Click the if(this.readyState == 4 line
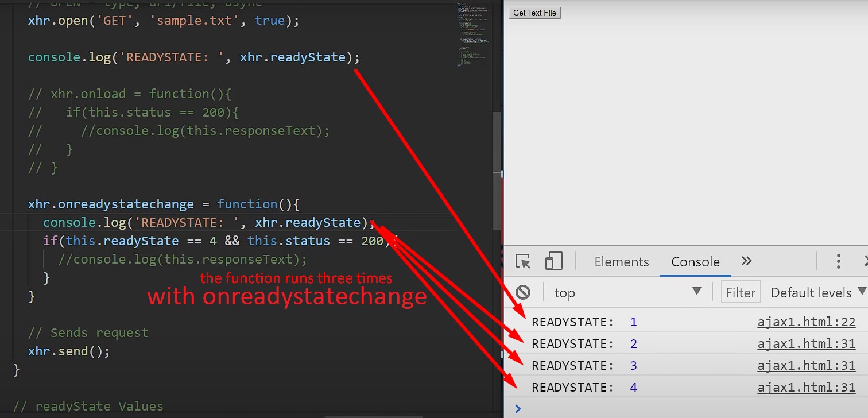 pyautogui.click(x=220, y=241)
